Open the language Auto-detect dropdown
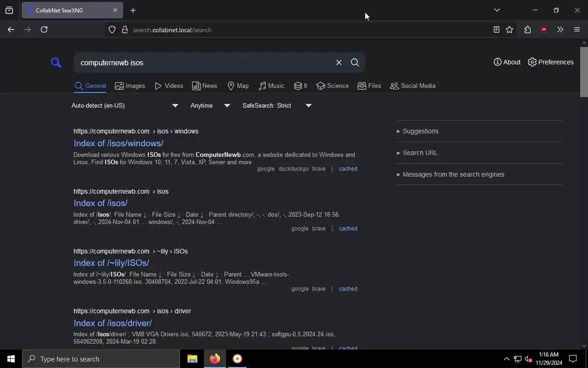588x368 pixels. tap(125, 105)
